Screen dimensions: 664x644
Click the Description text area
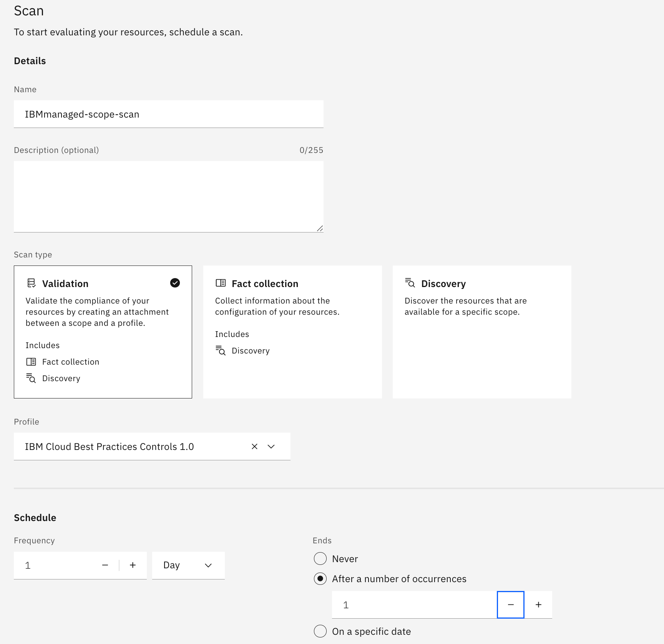point(169,197)
